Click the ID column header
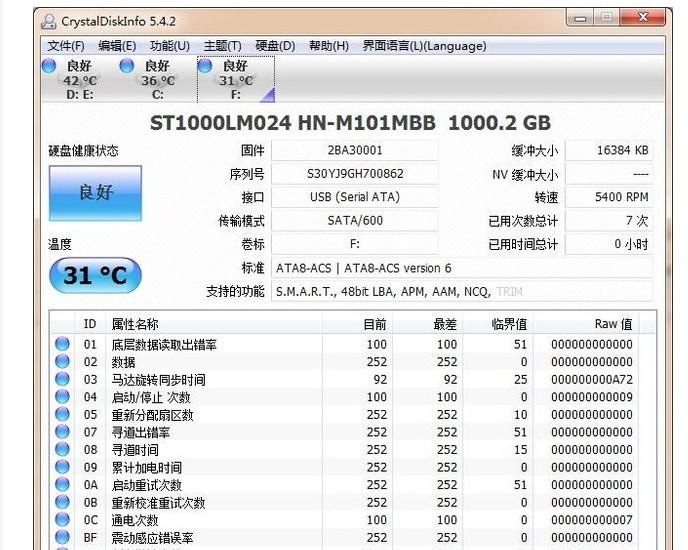 click(x=90, y=324)
